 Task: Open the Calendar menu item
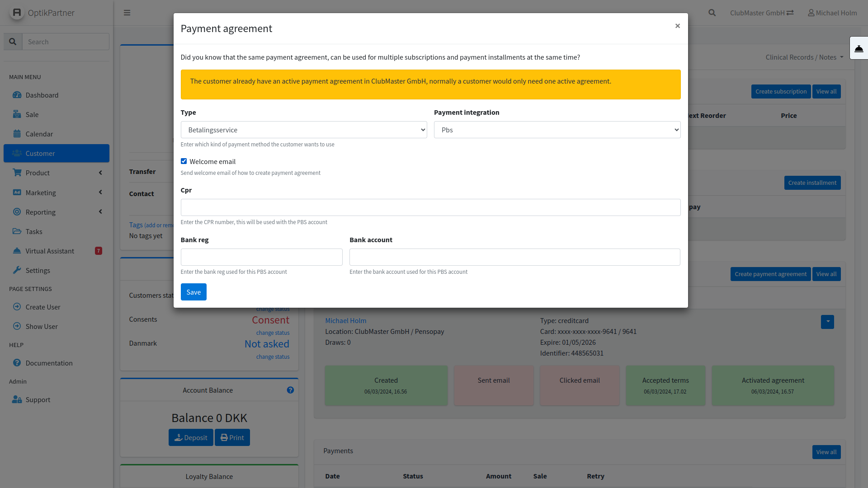pos(39,134)
